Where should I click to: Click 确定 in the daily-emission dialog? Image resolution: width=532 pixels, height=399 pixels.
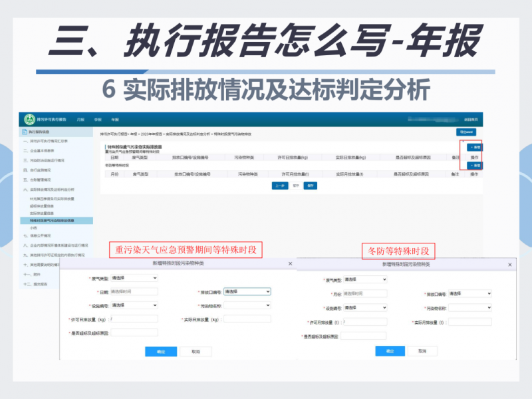(x=161, y=352)
